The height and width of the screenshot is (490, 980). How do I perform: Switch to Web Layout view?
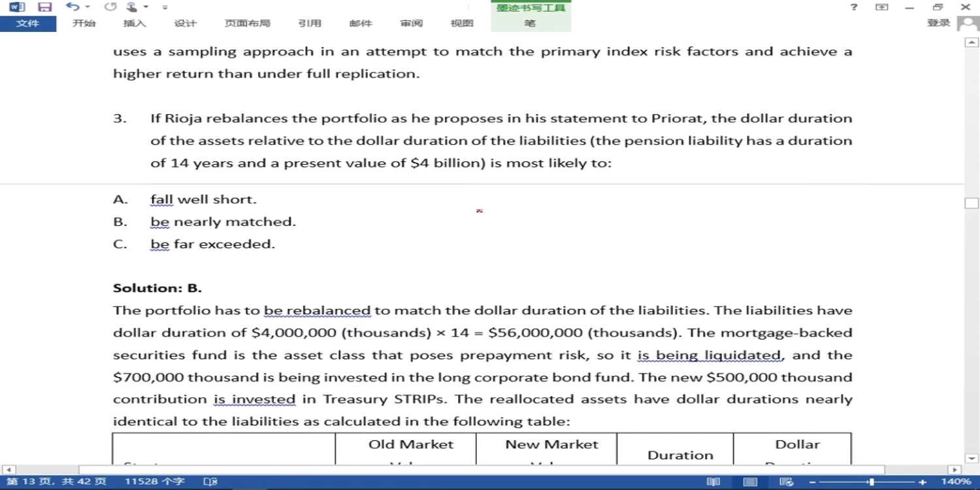point(787,482)
